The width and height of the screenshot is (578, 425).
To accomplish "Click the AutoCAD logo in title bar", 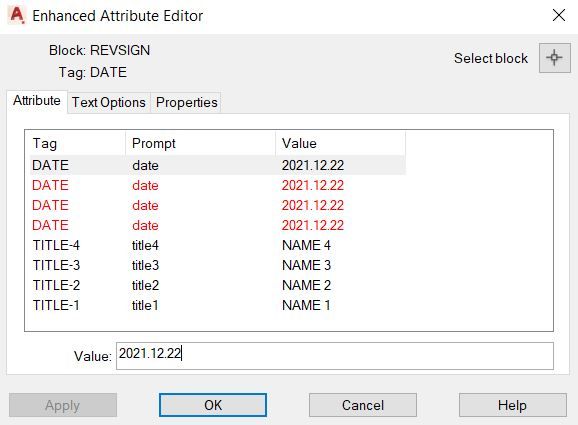I will point(17,15).
